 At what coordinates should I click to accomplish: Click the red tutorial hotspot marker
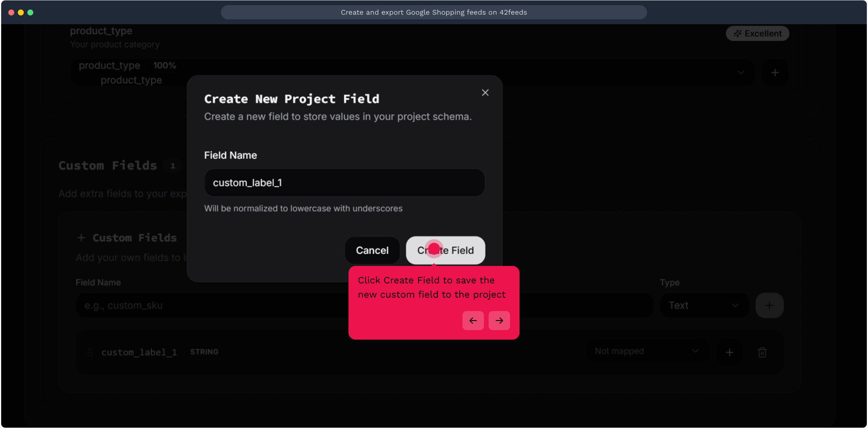click(434, 248)
